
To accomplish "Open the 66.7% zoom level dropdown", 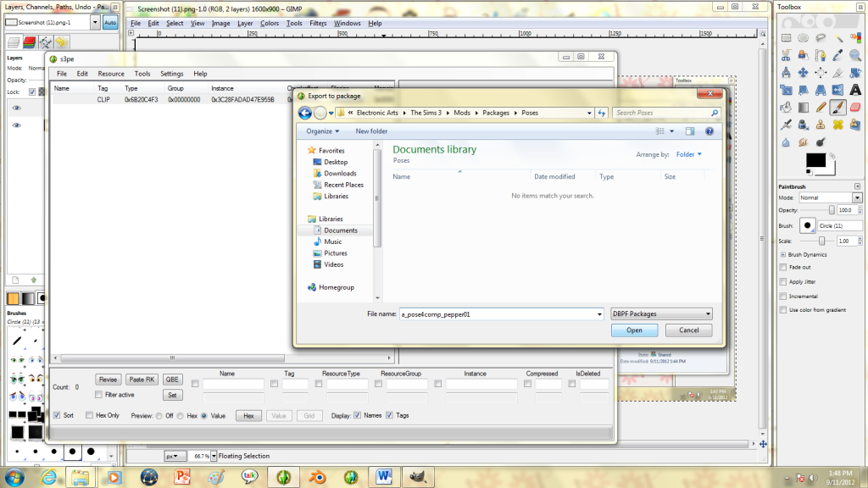I will click(214, 456).
